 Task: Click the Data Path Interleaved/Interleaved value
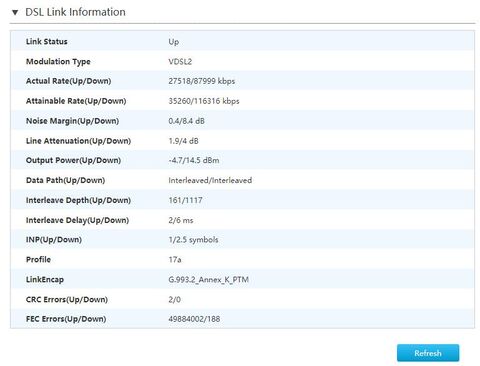pos(210,180)
